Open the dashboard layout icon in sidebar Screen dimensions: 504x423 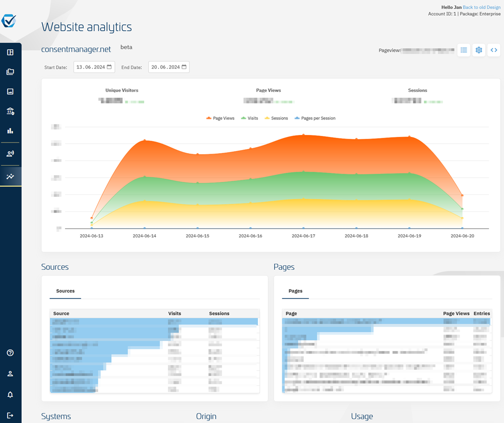pyautogui.click(x=10, y=52)
